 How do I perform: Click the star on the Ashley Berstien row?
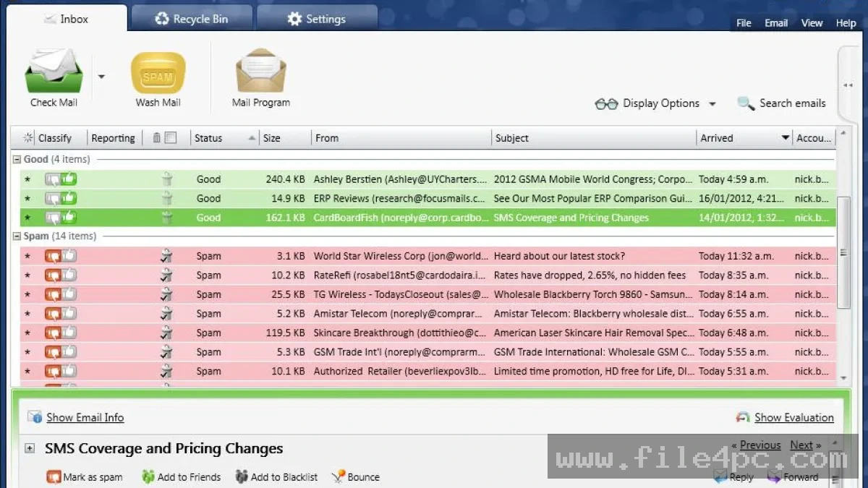(x=27, y=179)
